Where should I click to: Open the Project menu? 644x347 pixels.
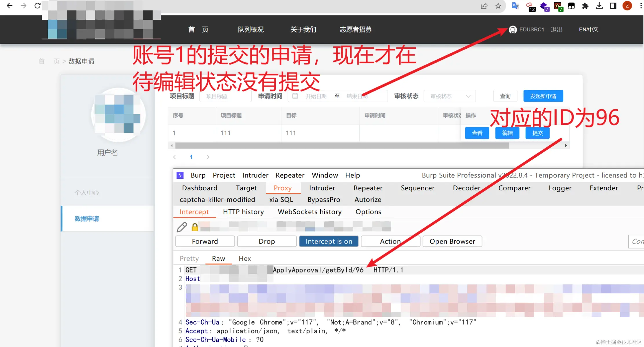pyautogui.click(x=224, y=175)
